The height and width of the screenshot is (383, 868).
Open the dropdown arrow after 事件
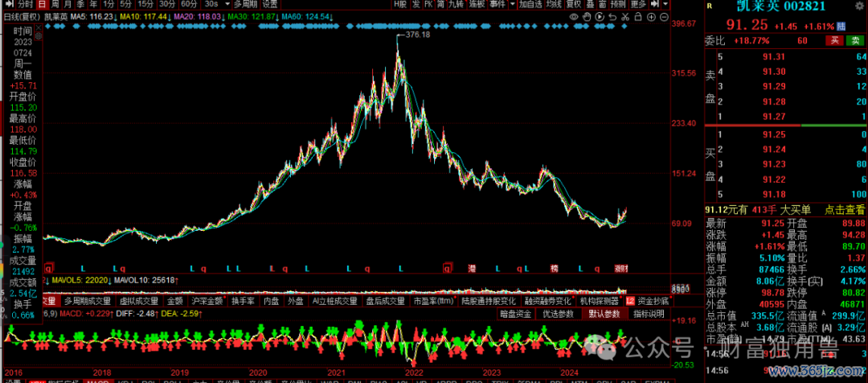512,5
